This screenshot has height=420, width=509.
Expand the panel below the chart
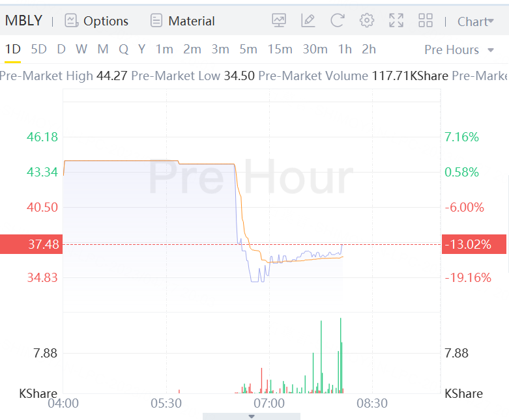tap(252, 416)
